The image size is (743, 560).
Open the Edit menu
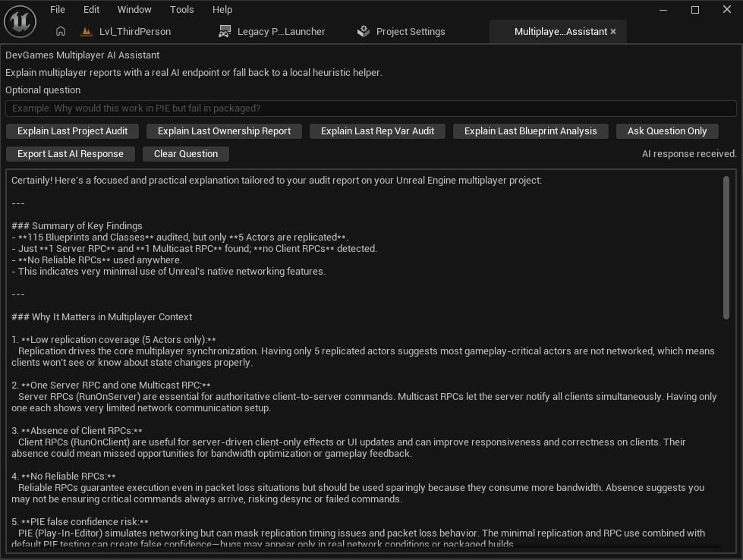click(92, 9)
